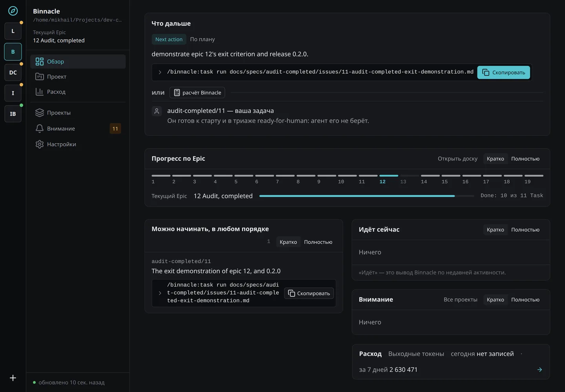The image size is (565, 392).
Task: Add a new project with the plus icon
Action: (13, 378)
